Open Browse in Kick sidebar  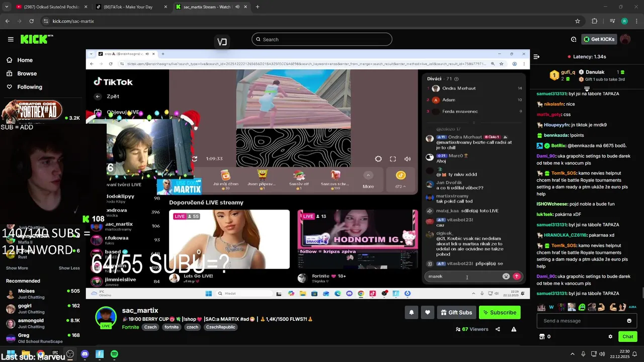(x=27, y=73)
